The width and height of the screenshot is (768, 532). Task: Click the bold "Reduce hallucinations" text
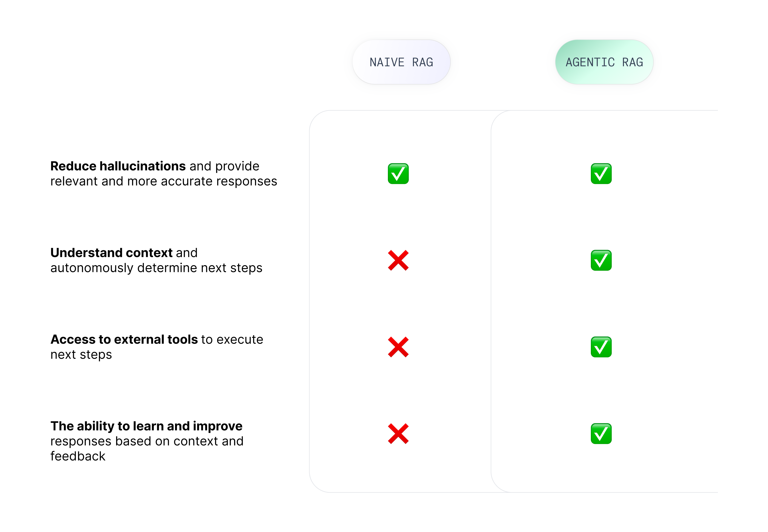118,166
